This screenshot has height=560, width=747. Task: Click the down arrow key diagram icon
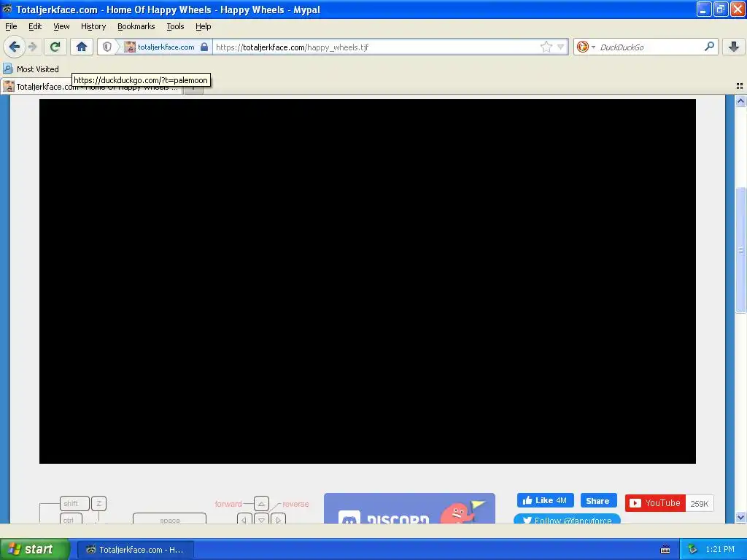click(261, 518)
